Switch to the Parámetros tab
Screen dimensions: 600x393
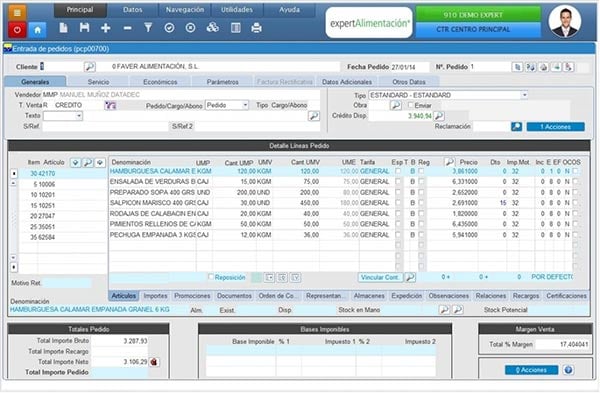(x=222, y=82)
